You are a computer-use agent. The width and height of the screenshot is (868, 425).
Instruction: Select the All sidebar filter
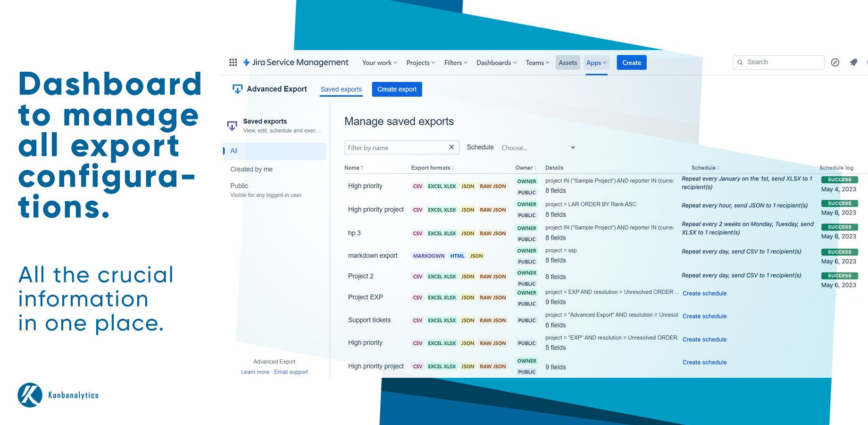coord(275,151)
